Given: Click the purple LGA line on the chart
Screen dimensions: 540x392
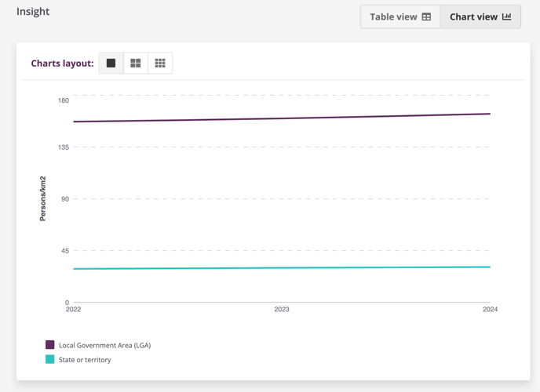Looking at the screenshot, I should [282, 118].
